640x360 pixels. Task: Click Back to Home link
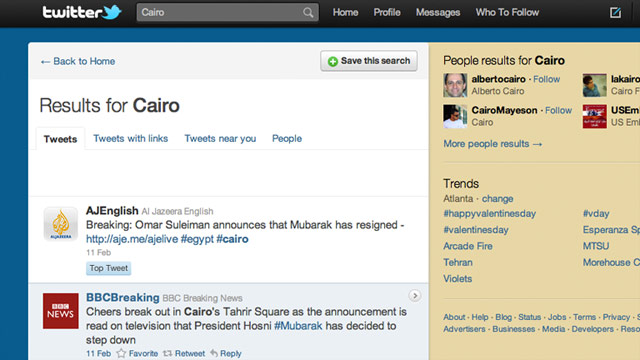point(78,62)
